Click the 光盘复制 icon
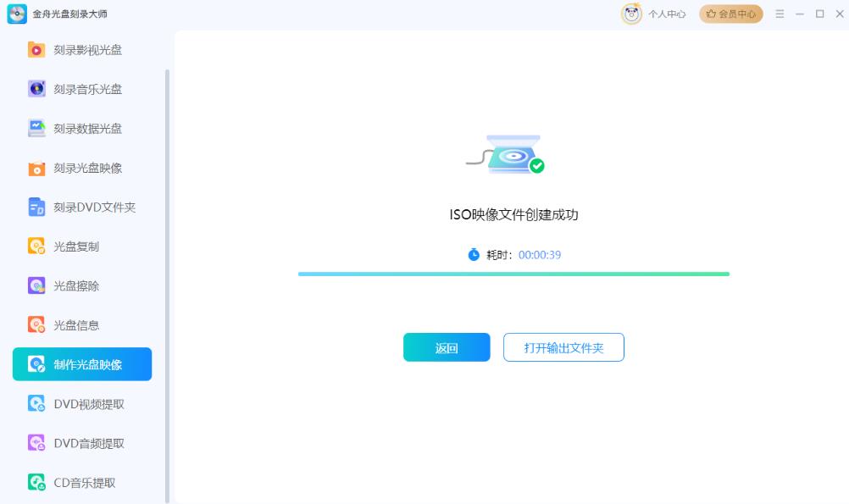The width and height of the screenshot is (849, 504). click(36, 246)
